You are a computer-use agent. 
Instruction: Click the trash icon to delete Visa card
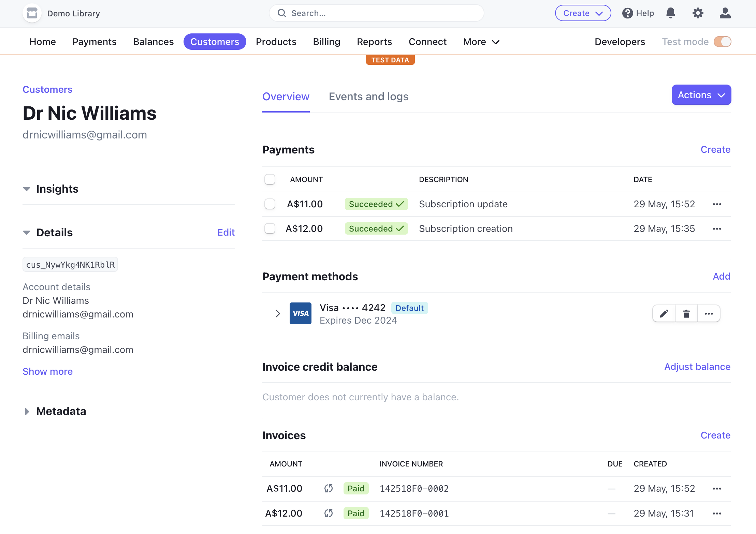(686, 313)
